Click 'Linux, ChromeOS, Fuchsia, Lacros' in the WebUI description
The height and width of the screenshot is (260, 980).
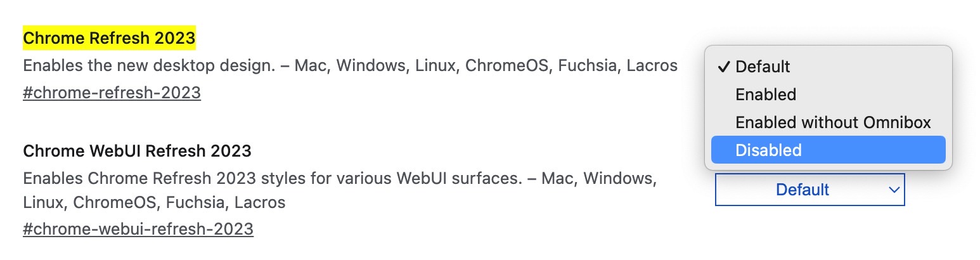click(154, 203)
